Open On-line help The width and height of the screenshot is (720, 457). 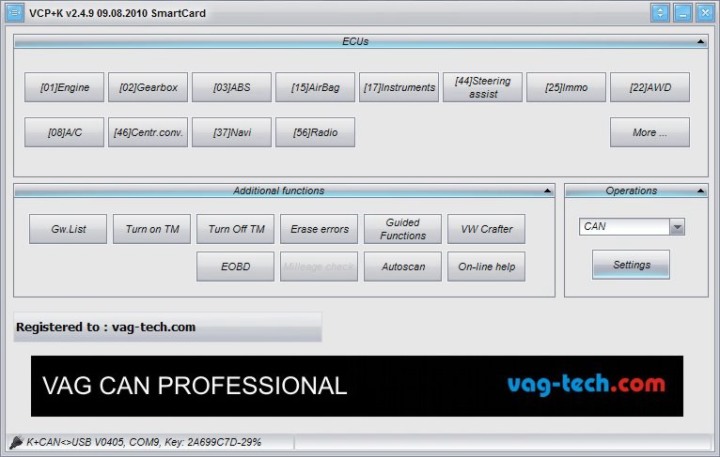486,266
